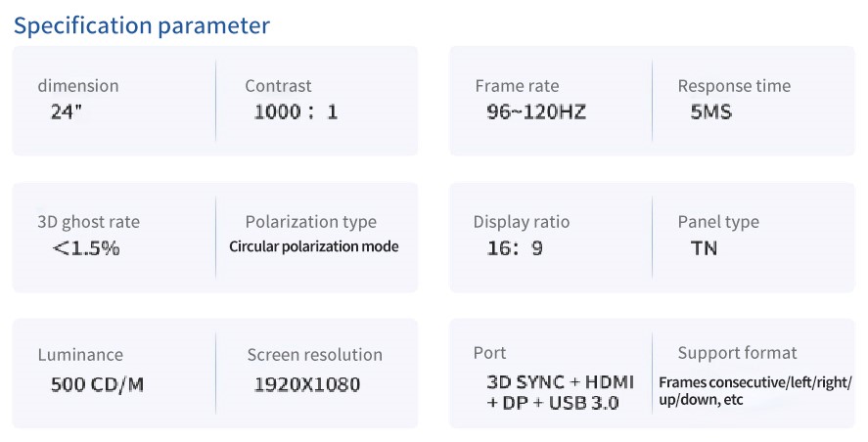The height and width of the screenshot is (442, 868).
Task: Select the 3D ghost rate label
Action: (x=89, y=222)
